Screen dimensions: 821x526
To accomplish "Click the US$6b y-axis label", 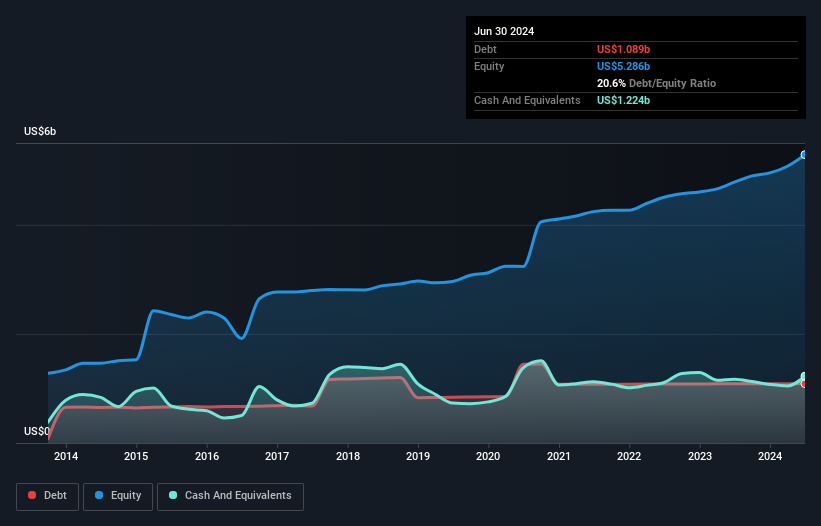I will 40,131.
